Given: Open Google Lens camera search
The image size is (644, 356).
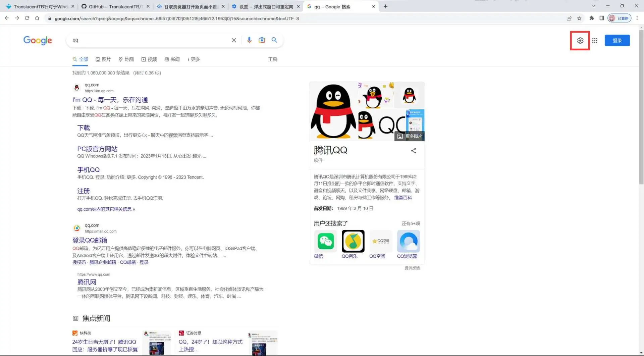Looking at the screenshot, I should 262,40.
